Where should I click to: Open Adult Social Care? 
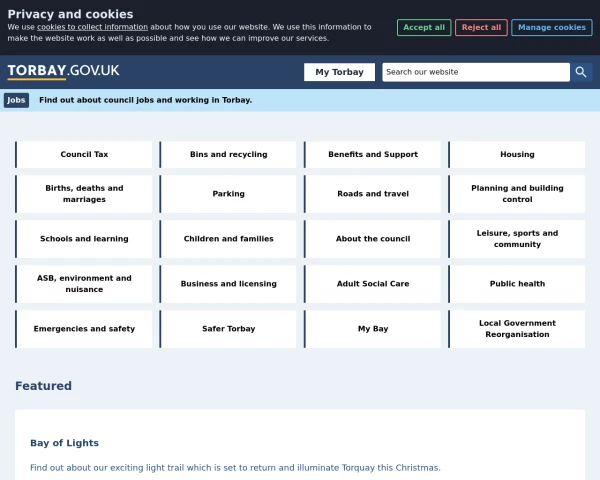(373, 284)
